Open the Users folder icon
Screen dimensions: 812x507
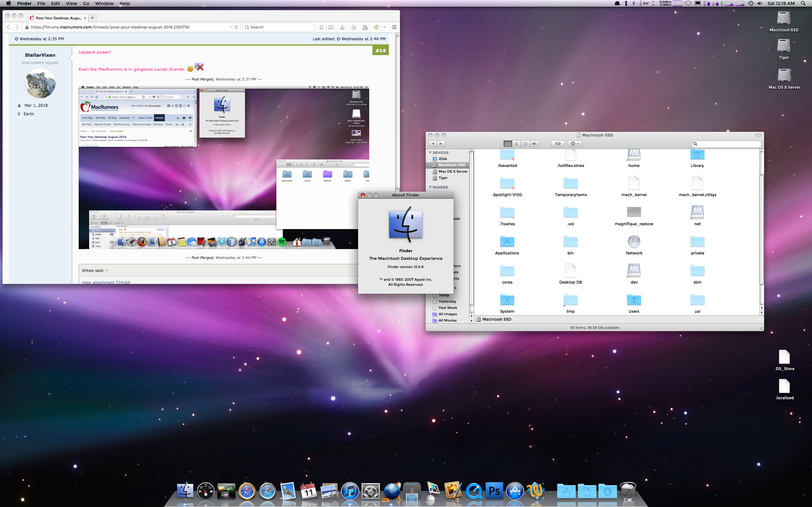[633, 300]
